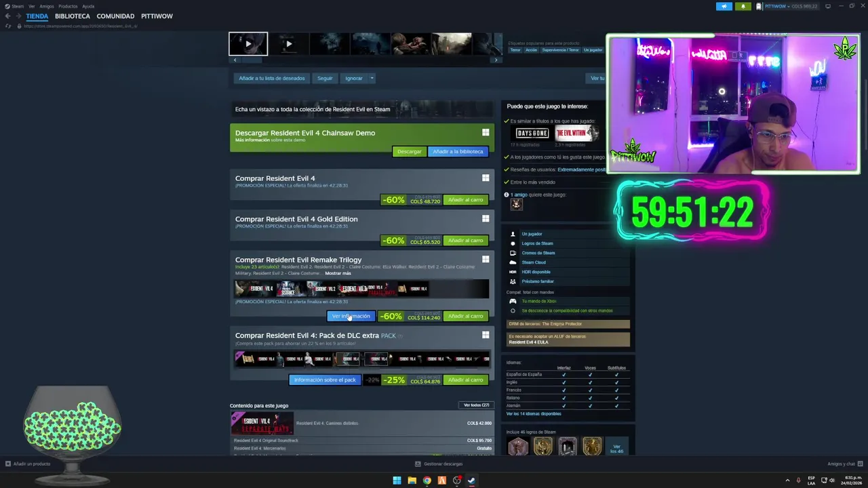Go forward with the Steam forward arrow
868x488 pixels.
click(17, 16)
